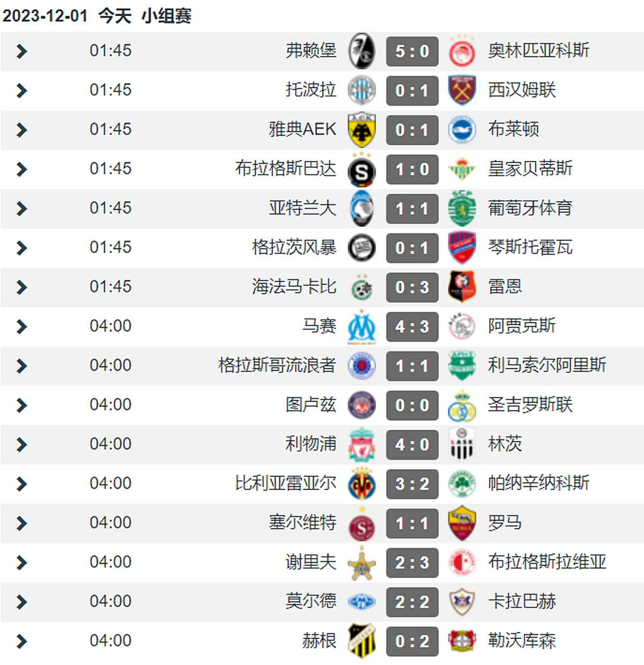Expand the 赫根 vs 勒沃库森 row arrow
The image size is (644, 665).
coord(21,641)
